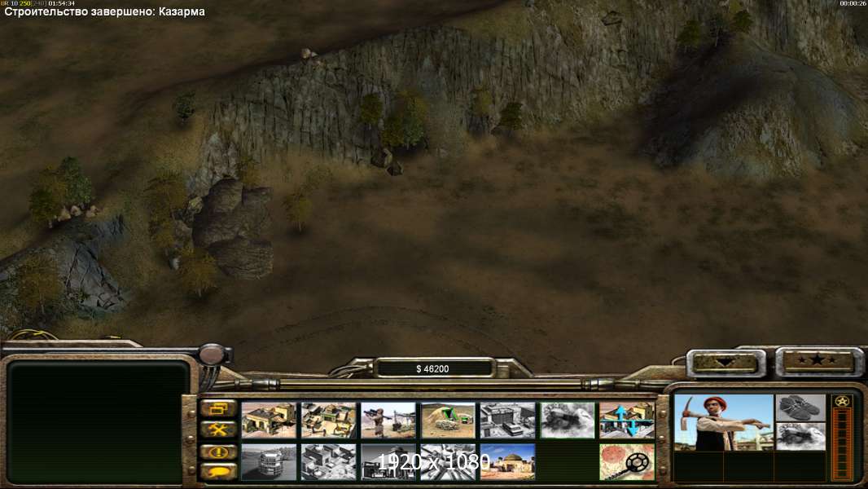The width and height of the screenshot is (868, 489).
Task: Click the building icon with blue up-down arrows
Action: click(627, 421)
